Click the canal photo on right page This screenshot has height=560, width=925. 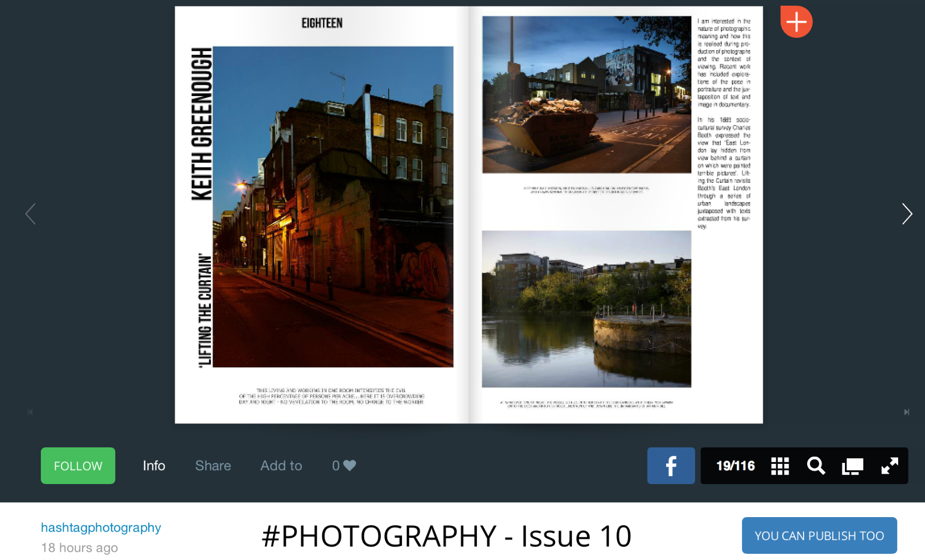[586, 309]
